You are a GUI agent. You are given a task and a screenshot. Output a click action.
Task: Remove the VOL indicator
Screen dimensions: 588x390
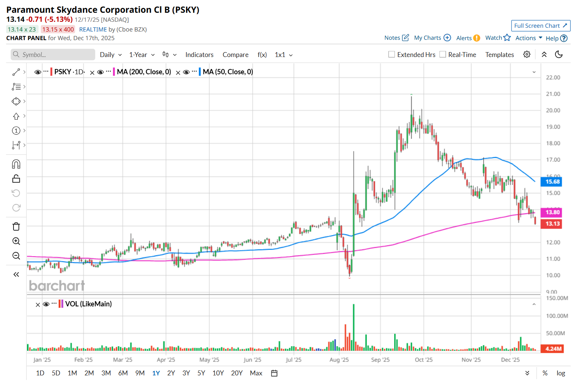point(38,305)
